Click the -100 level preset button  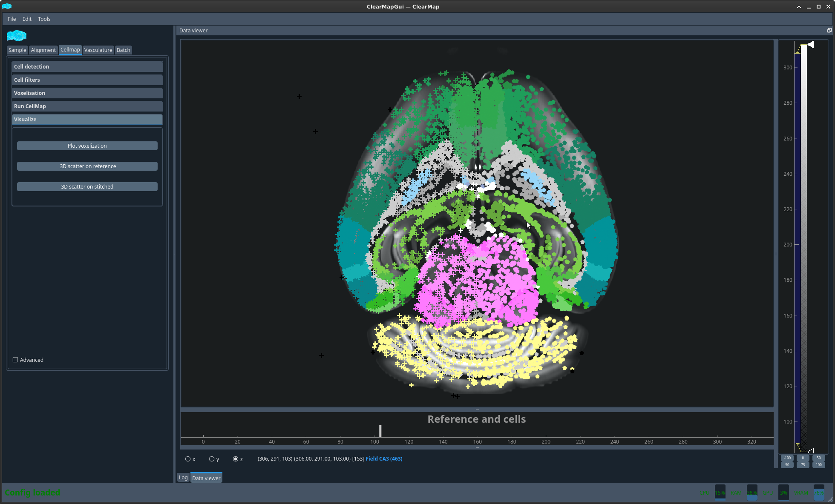pyautogui.click(x=787, y=458)
